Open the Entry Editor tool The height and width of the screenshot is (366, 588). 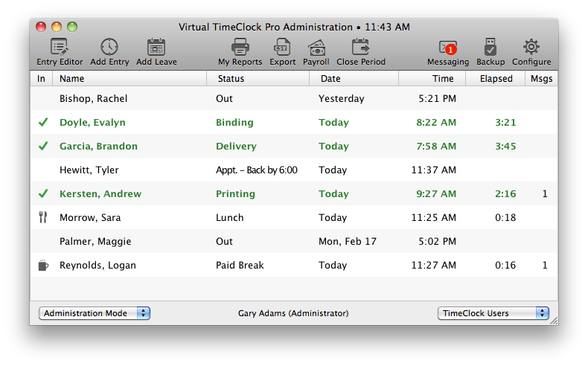point(60,51)
